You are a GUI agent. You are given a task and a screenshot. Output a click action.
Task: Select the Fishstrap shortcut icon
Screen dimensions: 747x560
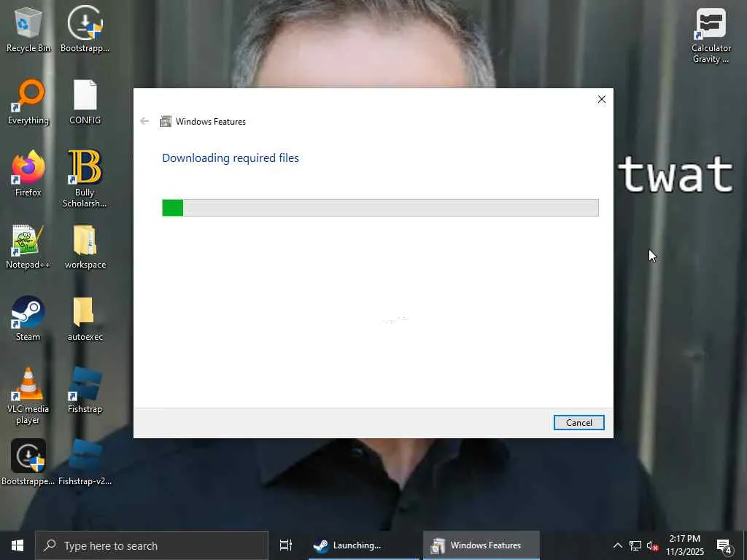click(x=85, y=391)
